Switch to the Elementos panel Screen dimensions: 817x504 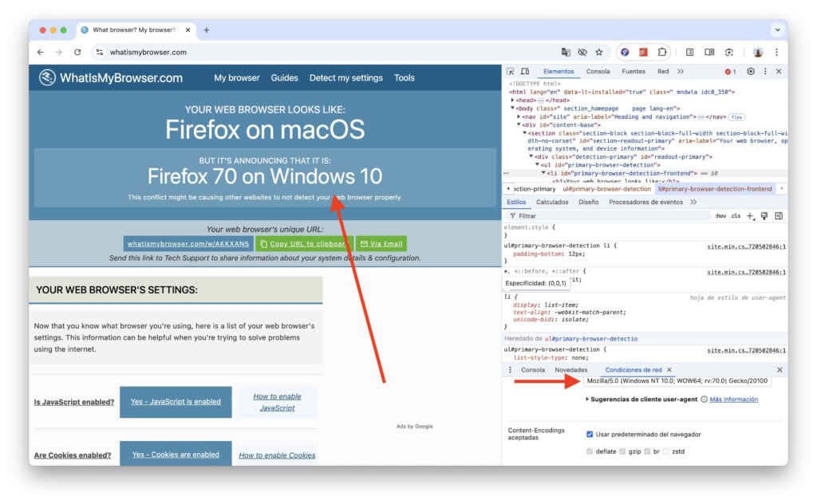558,71
